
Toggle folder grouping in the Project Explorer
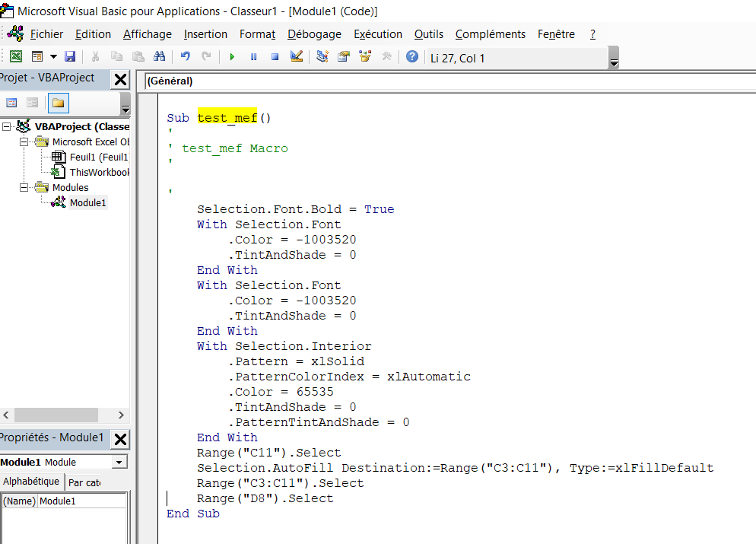[59, 103]
